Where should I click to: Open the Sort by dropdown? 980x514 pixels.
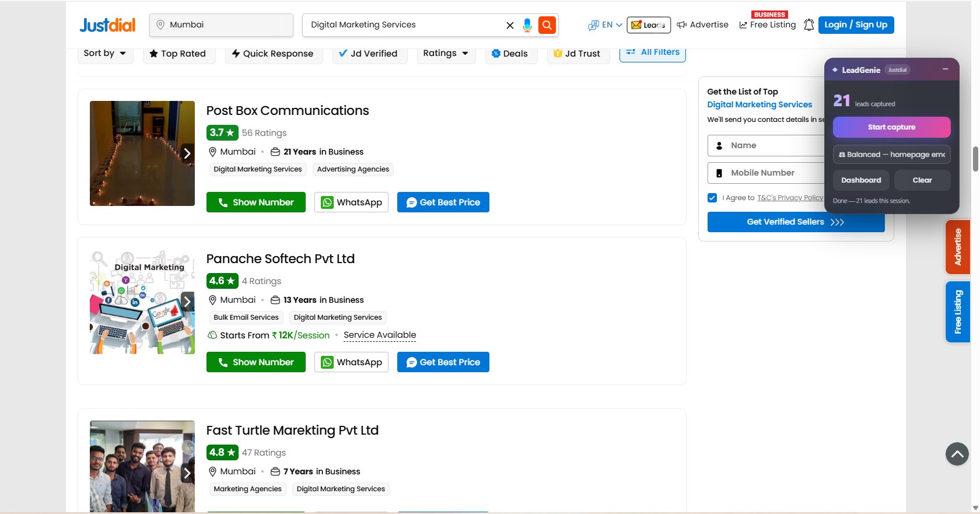pos(105,54)
